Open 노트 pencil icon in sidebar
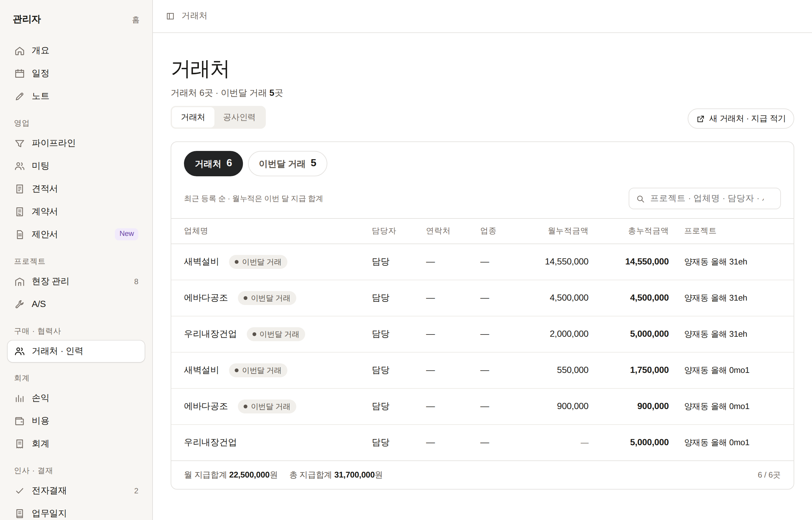 (x=20, y=96)
